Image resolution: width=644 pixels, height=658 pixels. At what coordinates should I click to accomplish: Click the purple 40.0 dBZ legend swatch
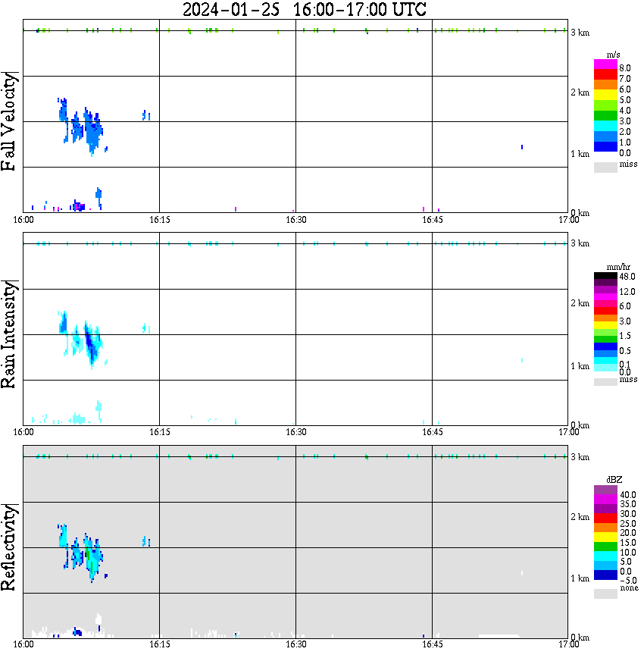(x=605, y=490)
